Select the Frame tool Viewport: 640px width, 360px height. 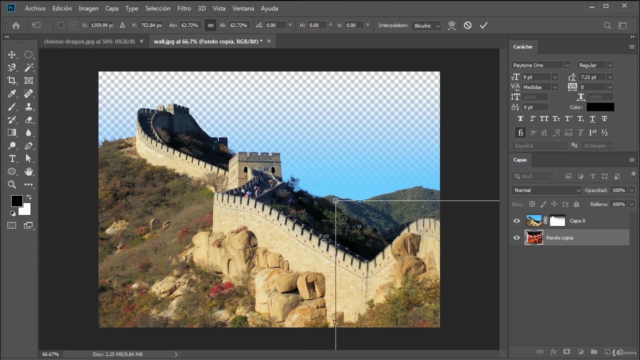pos(29,80)
